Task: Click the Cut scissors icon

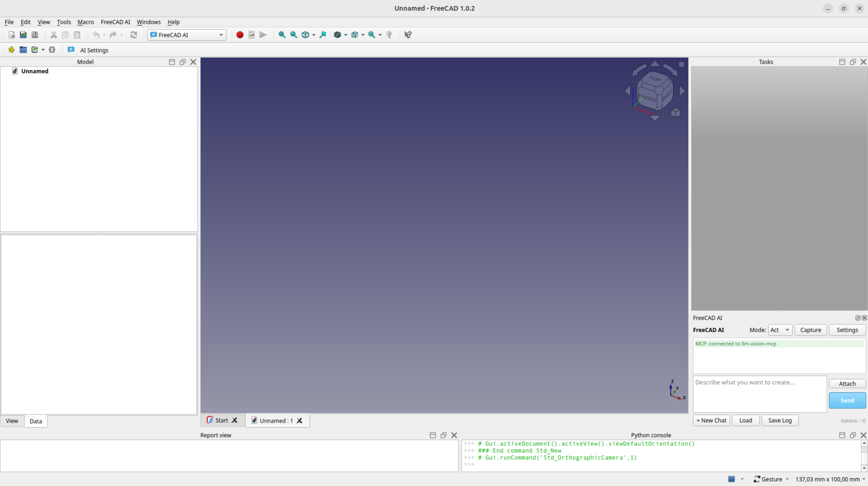Action: pos(54,35)
